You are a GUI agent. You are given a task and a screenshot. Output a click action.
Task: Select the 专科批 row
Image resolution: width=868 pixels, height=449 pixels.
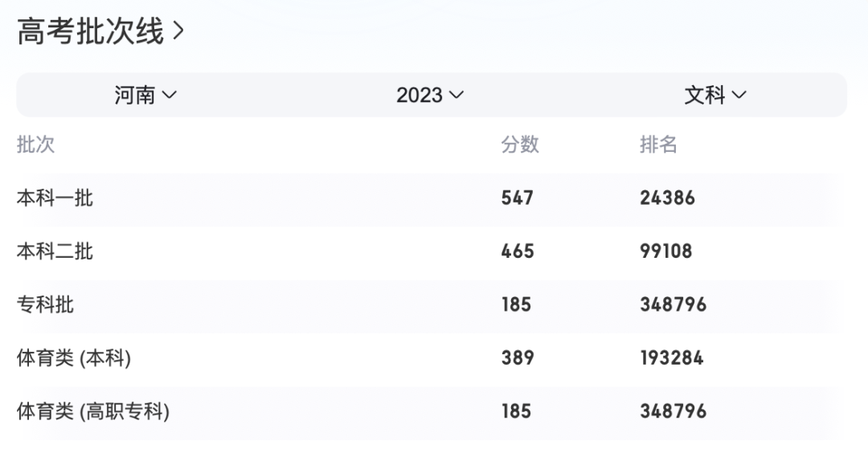pyautogui.click(x=45, y=304)
